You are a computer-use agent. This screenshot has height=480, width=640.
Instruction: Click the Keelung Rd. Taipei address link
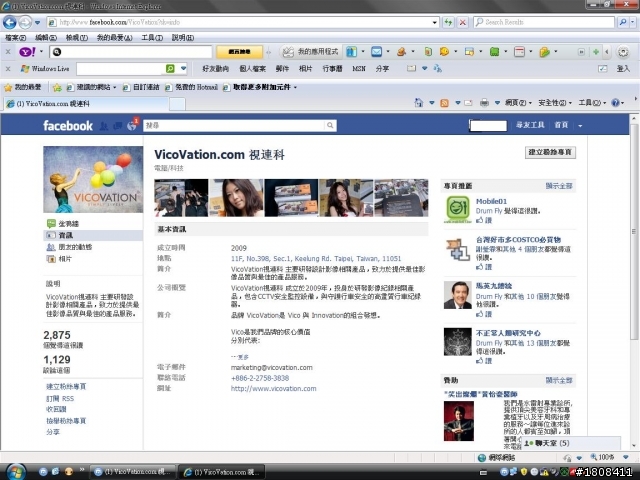316,258
